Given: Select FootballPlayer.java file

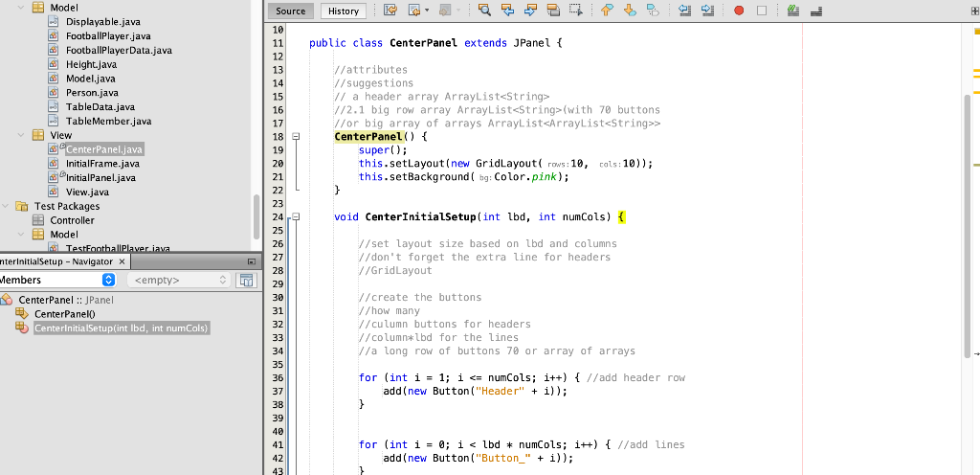Looking at the screenshot, I should click(108, 36).
